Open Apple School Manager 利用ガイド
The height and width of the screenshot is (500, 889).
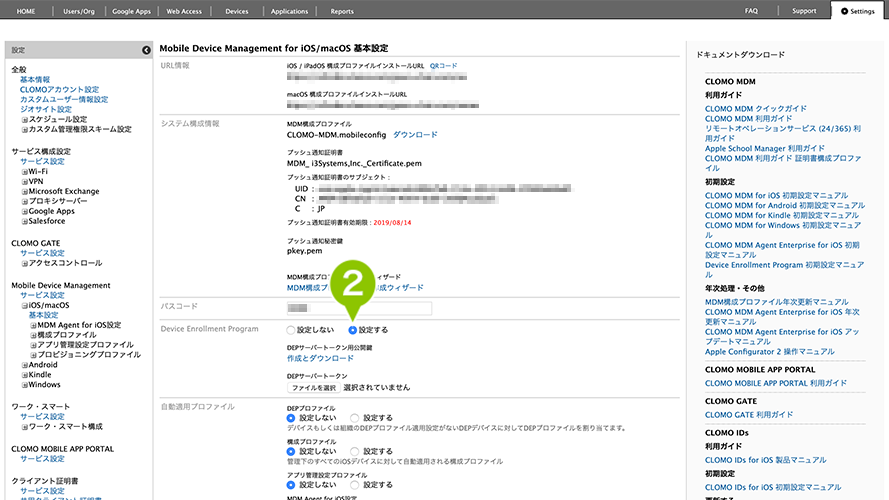[x=765, y=149]
